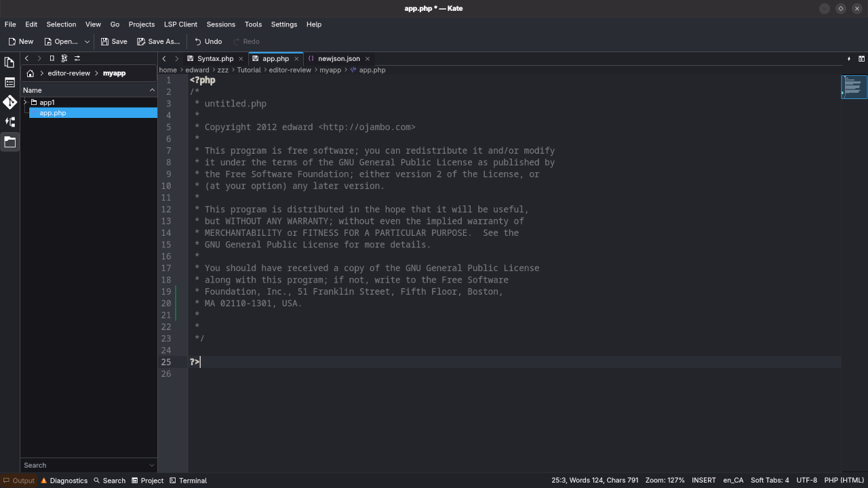Click myapp in editor path breadcrumb
Image resolution: width=868 pixels, height=488 pixels.
(x=330, y=70)
